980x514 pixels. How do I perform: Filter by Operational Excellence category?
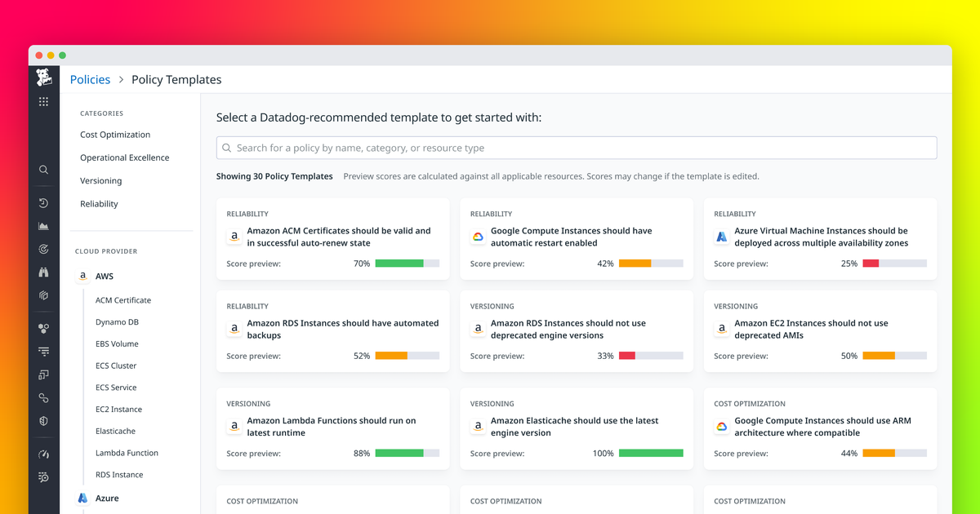click(125, 157)
